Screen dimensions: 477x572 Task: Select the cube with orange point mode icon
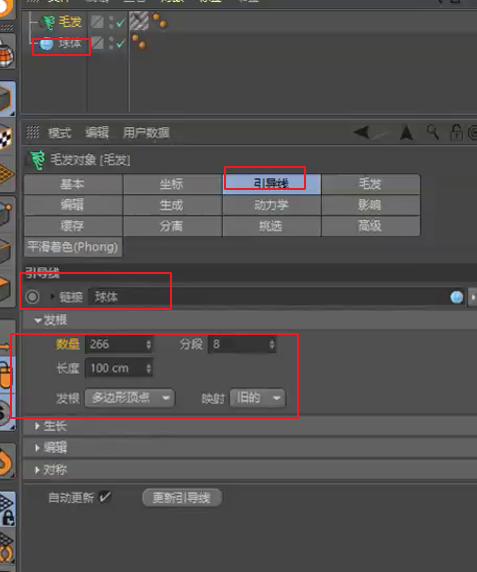[x=7, y=214]
